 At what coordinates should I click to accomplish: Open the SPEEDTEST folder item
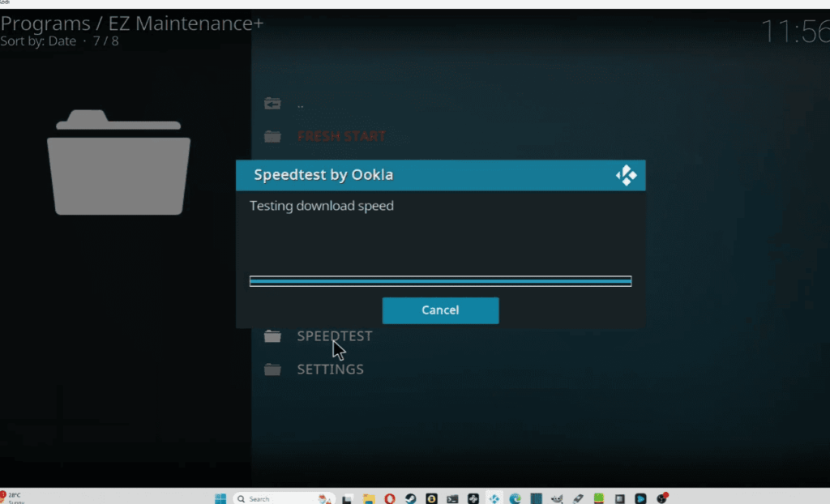click(x=334, y=336)
